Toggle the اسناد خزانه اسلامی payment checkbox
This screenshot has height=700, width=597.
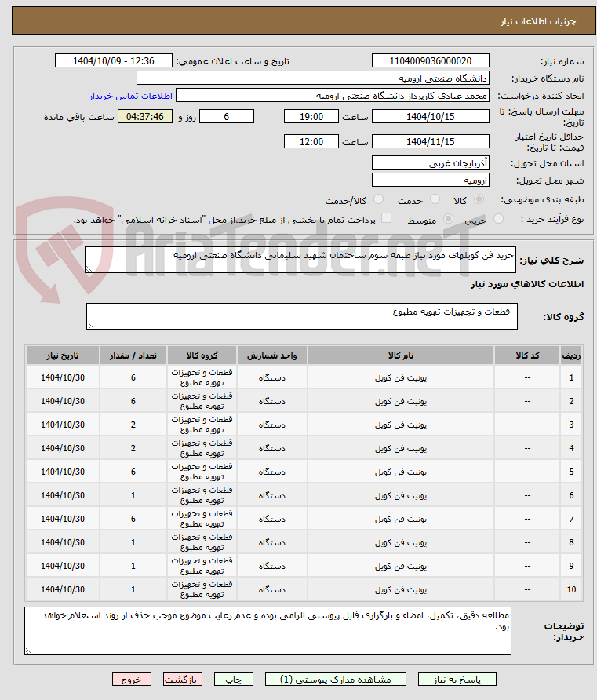point(387,218)
